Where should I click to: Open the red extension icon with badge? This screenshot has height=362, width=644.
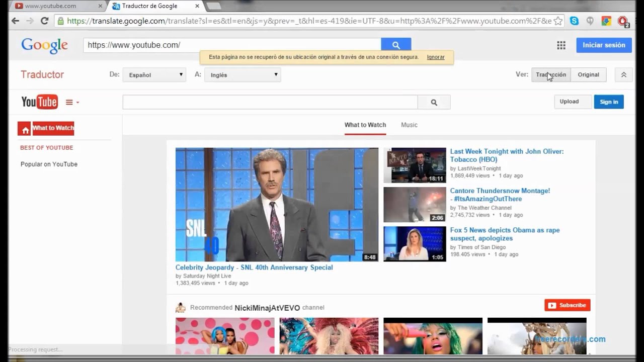623,22
